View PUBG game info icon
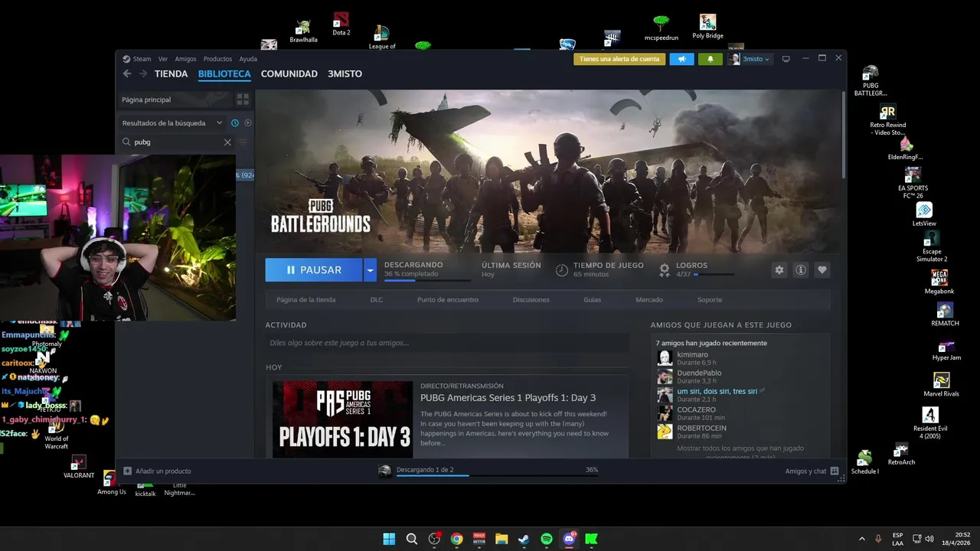Viewport: 980px width, 551px height. click(x=801, y=270)
